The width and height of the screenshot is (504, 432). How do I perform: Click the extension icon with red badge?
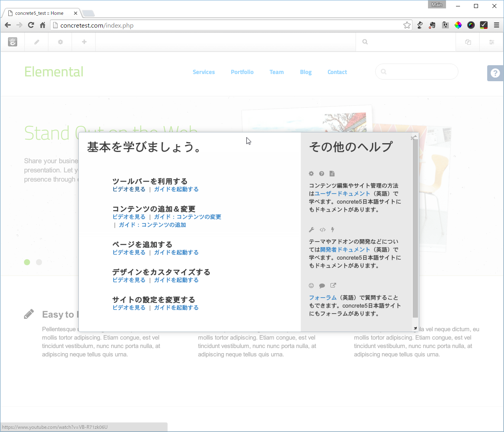(432, 25)
